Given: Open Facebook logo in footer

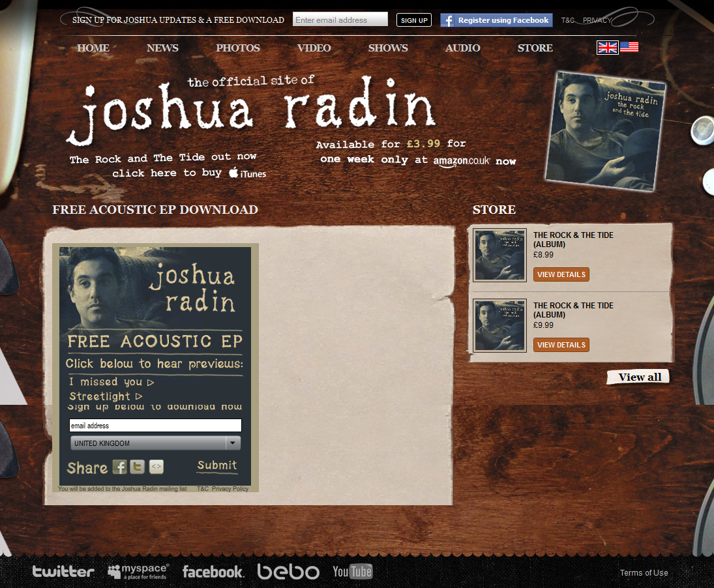Looking at the screenshot, I should click(213, 572).
